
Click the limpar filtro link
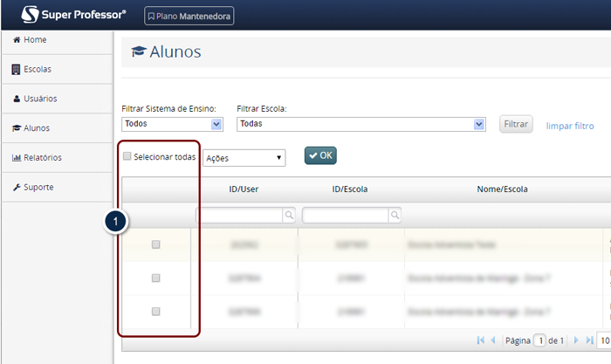(x=570, y=126)
